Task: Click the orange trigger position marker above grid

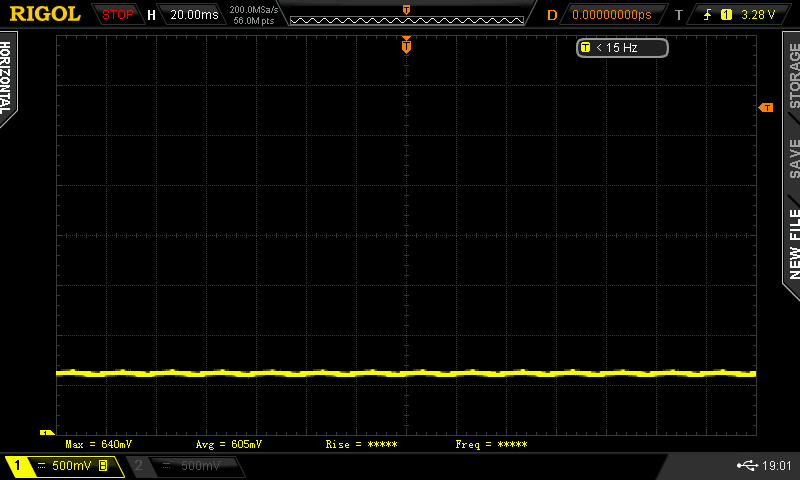Action: pyautogui.click(x=406, y=45)
